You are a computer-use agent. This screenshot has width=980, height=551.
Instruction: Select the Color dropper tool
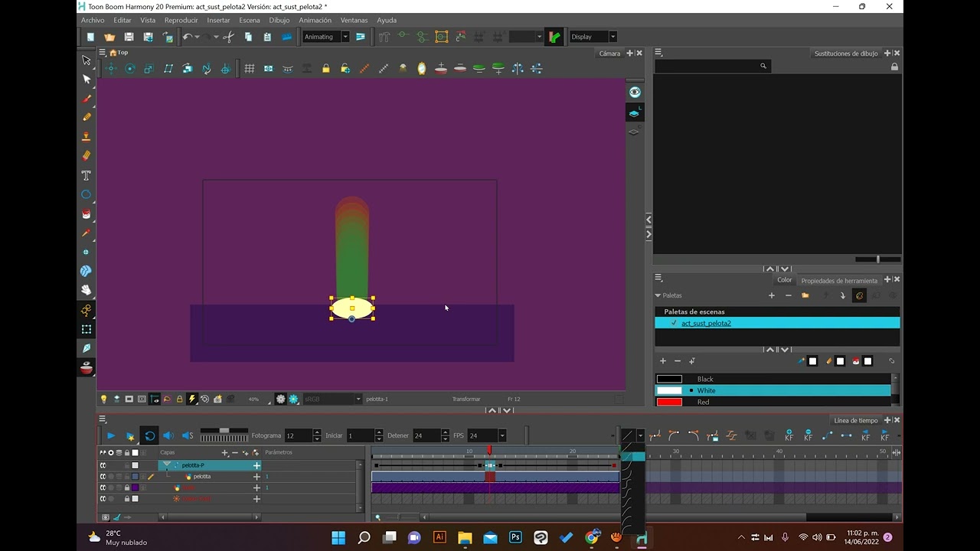(87, 233)
